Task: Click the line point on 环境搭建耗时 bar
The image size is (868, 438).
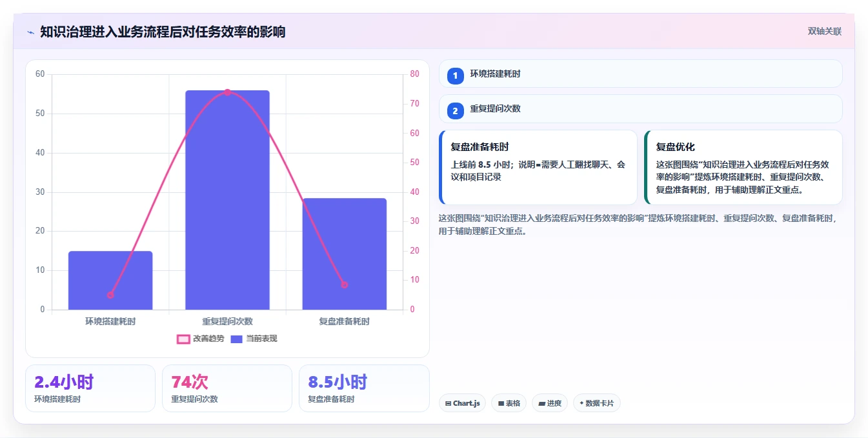Action: point(110,295)
